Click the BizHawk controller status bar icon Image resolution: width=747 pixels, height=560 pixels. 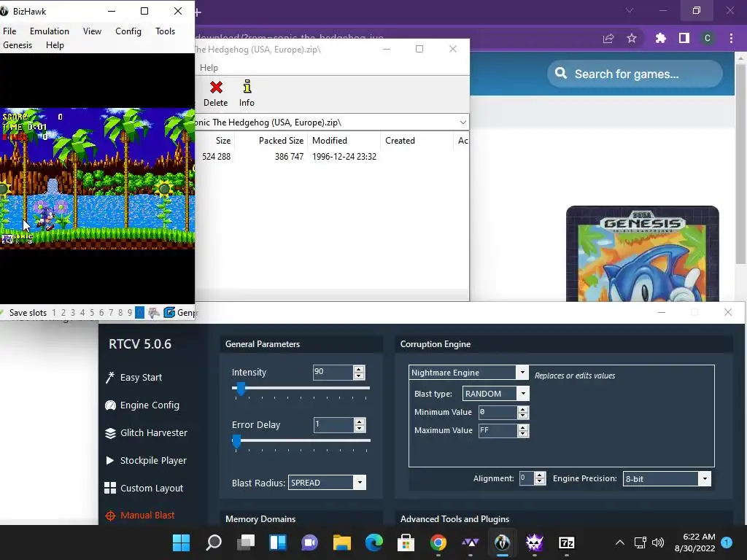click(153, 312)
